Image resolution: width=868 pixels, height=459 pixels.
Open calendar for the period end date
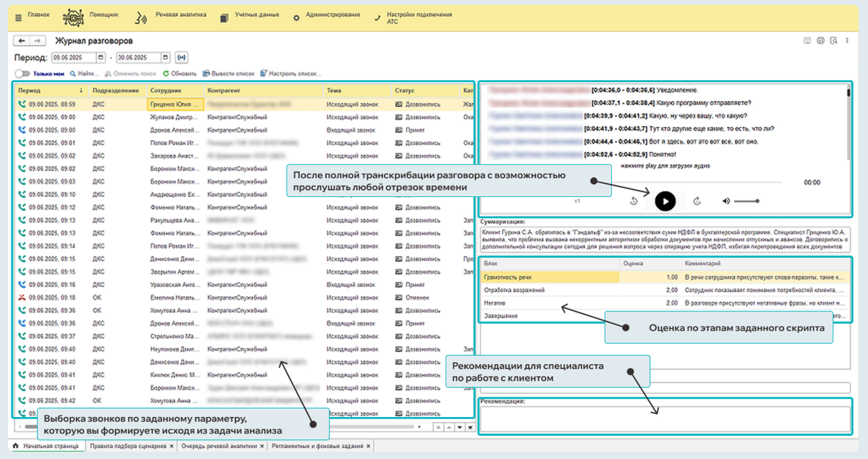click(x=166, y=57)
